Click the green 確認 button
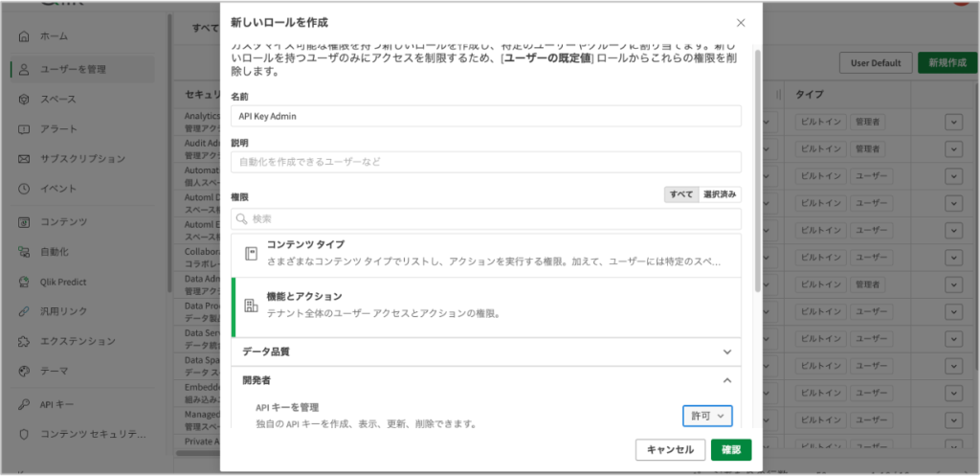The height and width of the screenshot is (476, 980). [731, 450]
